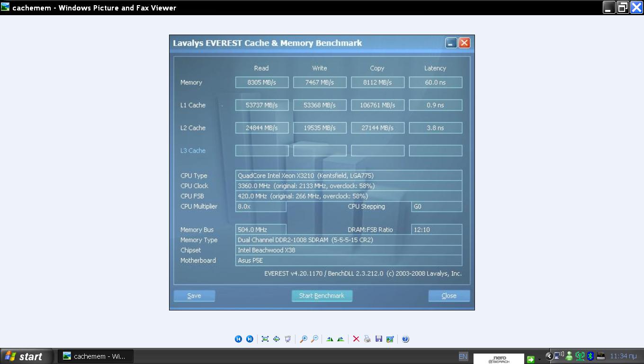Click the L3 Cache label

(x=193, y=151)
